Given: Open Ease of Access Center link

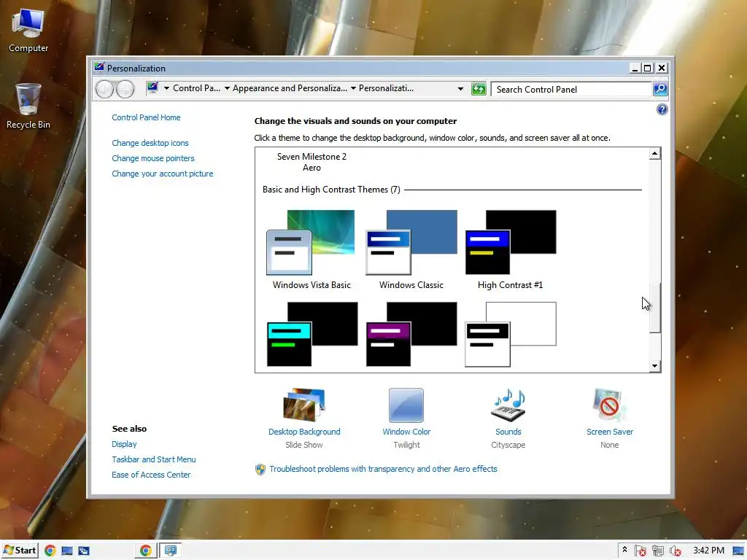Looking at the screenshot, I should (151, 475).
